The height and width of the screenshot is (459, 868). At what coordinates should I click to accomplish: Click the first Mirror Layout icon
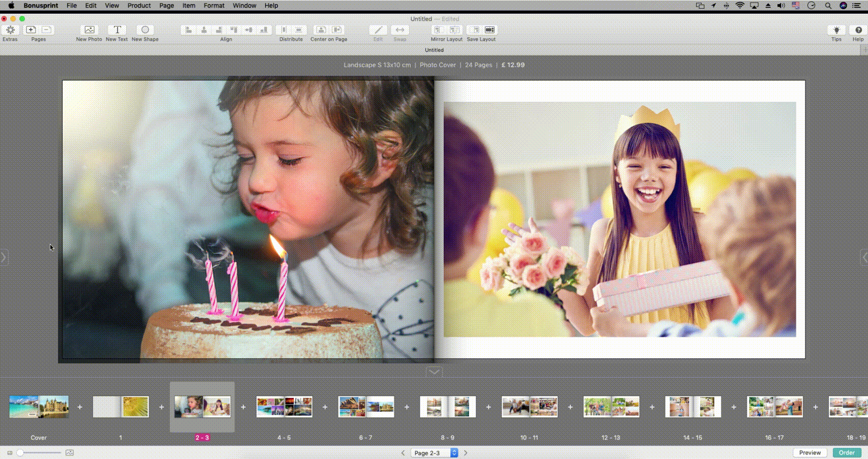439,30
